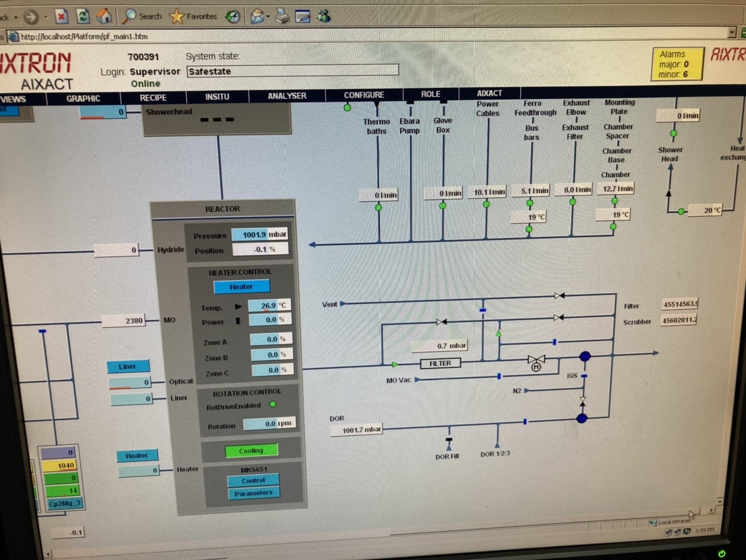Open the yellow Alarms box
This screenshot has height=560, width=746.
coord(677,64)
